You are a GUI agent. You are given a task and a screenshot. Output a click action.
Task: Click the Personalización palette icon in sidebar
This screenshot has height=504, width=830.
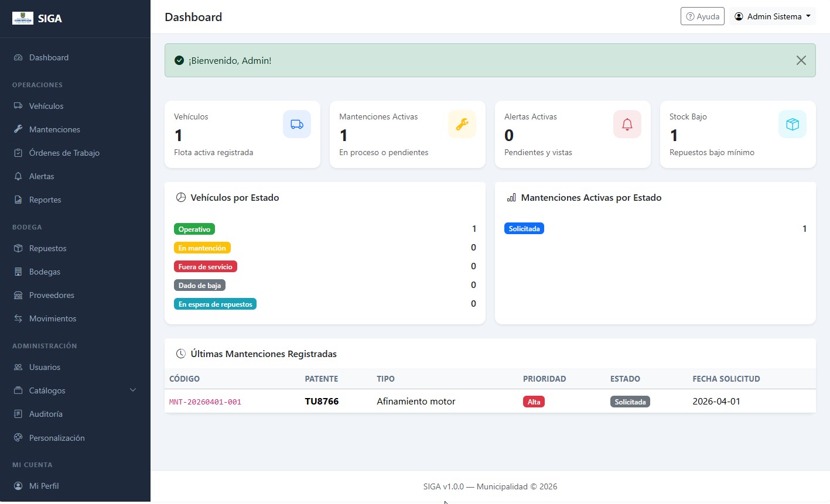18,438
